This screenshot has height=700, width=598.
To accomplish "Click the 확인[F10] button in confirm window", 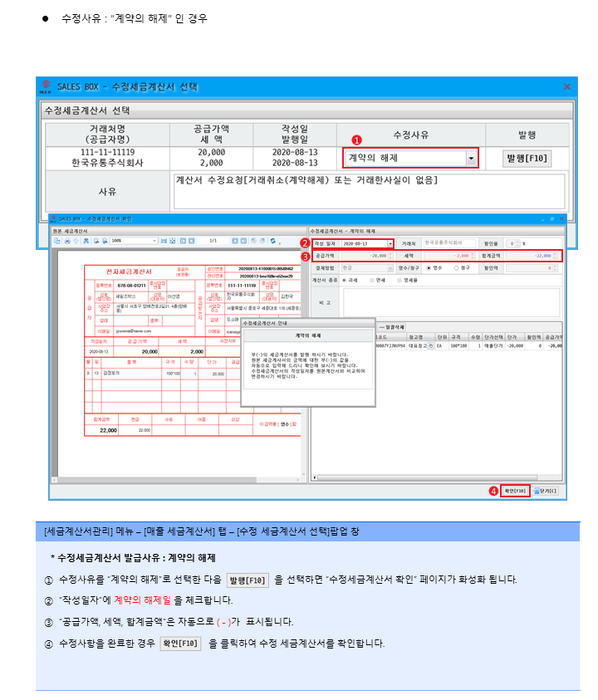I will (x=515, y=491).
